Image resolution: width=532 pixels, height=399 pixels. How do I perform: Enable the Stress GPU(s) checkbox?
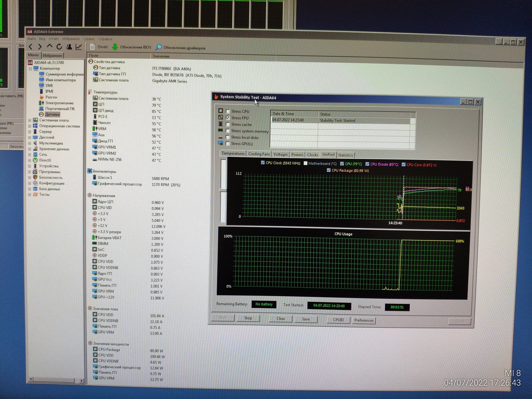tap(228, 144)
